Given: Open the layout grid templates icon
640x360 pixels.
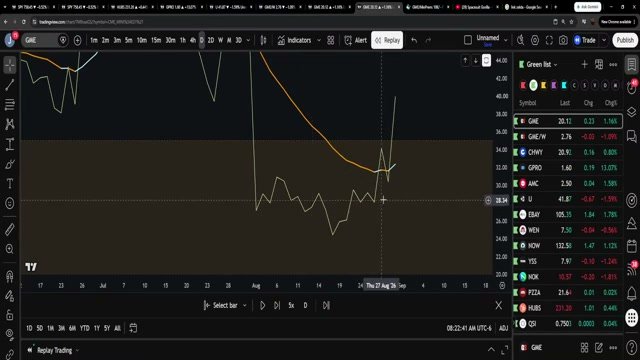Looking at the screenshot, I should pos(331,40).
